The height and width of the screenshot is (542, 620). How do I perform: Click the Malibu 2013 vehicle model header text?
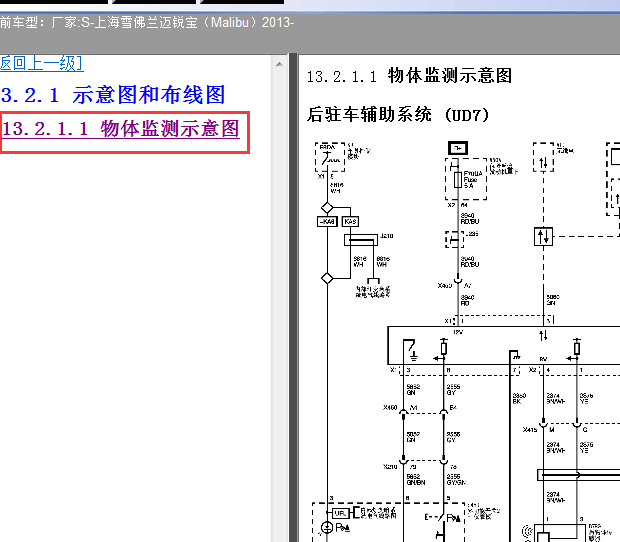(147, 23)
